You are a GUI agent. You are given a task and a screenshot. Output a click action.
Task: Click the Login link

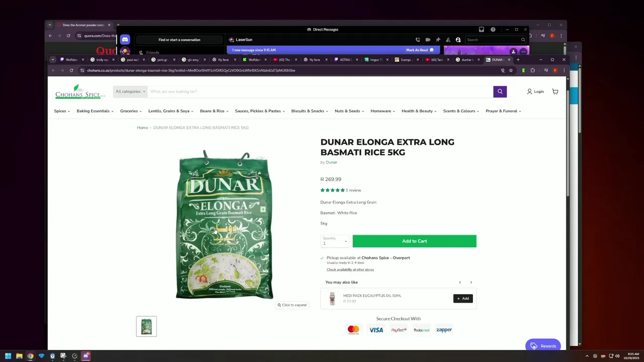pyautogui.click(x=535, y=92)
